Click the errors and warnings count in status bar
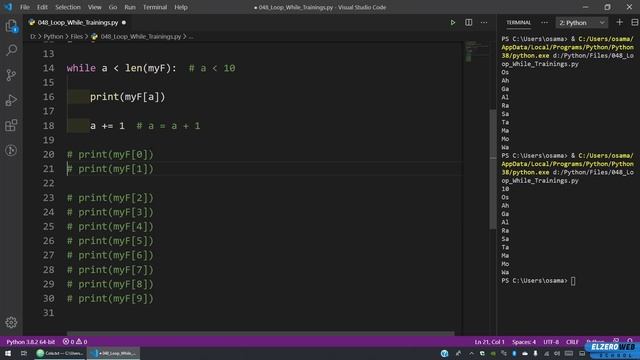 (75, 342)
